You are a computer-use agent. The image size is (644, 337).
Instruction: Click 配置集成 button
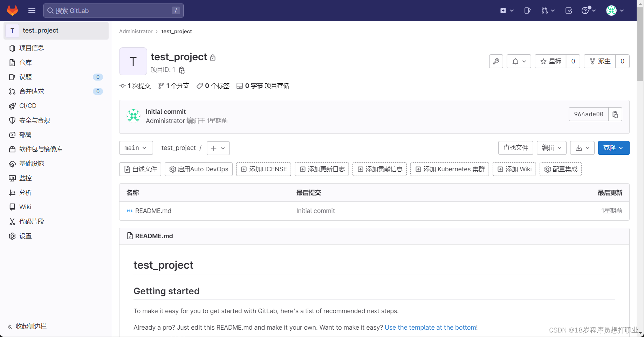point(561,169)
